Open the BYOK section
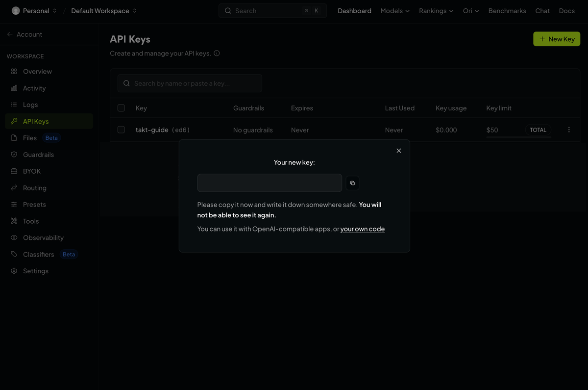 point(49,171)
